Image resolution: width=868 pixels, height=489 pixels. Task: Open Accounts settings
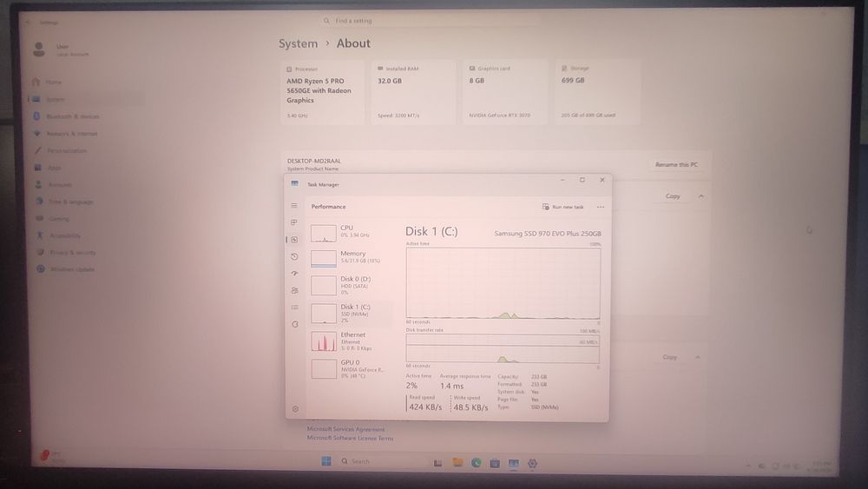coord(86,184)
